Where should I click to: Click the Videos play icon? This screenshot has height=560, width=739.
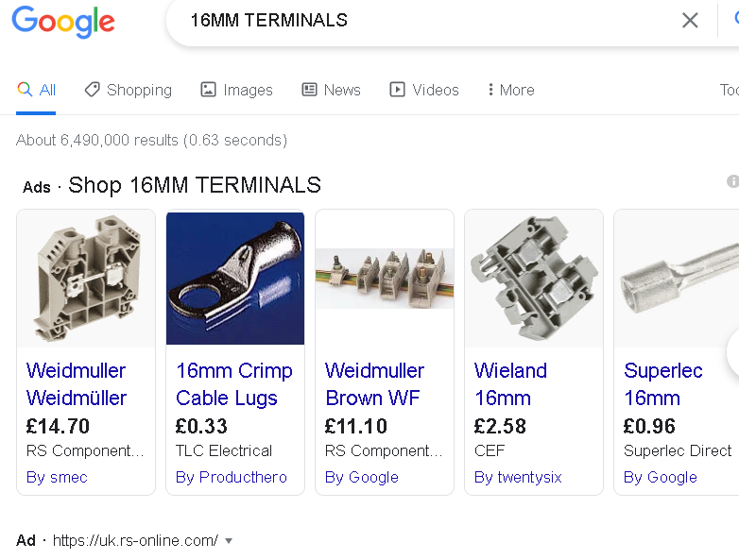pos(398,90)
